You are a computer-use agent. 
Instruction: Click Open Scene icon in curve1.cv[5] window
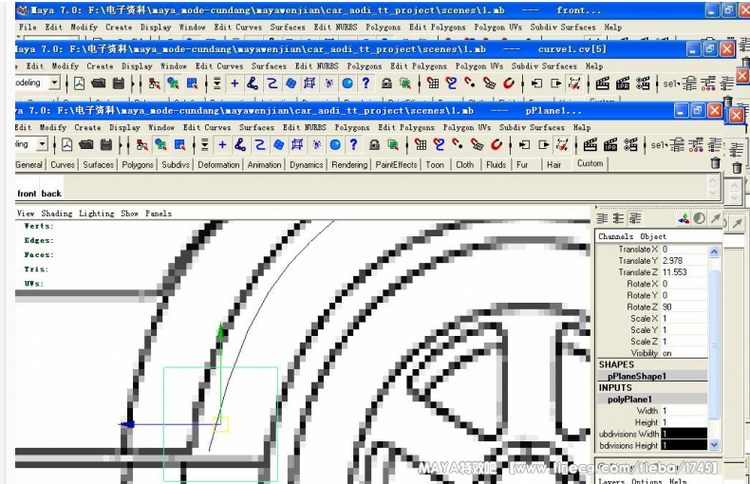(x=99, y=83)
